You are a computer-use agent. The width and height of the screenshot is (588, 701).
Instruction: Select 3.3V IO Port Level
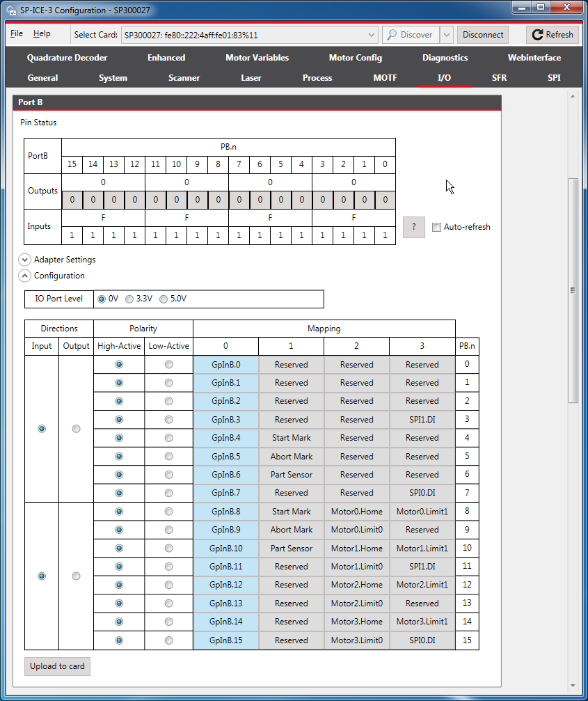tap(129, 299)
